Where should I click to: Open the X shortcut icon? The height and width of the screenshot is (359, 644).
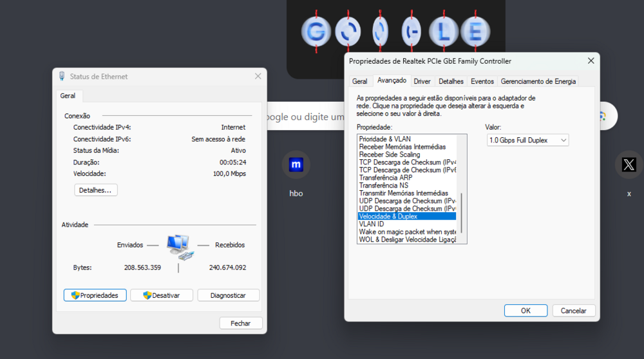click(x=629, y=164)
